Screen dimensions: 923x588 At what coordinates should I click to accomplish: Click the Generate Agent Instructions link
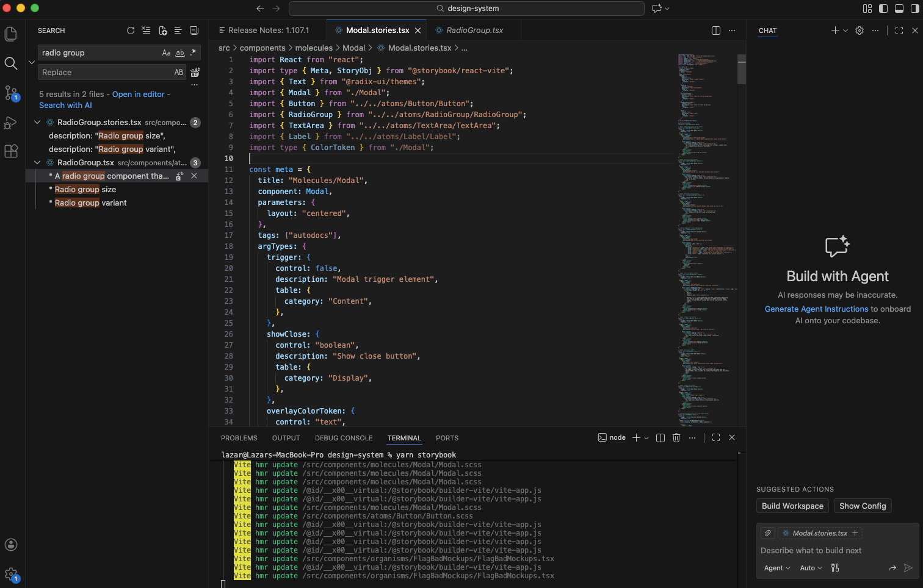tap(816, 309)
